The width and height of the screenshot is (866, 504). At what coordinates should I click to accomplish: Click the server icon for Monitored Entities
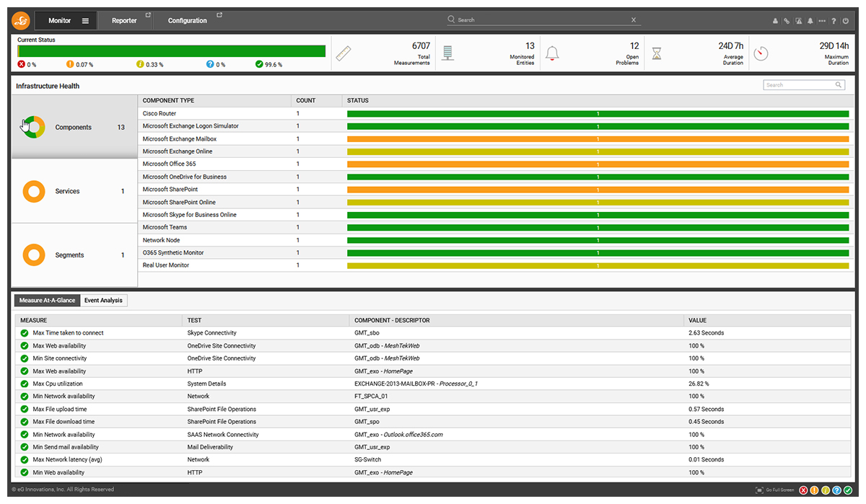click(x=448, y=53)
